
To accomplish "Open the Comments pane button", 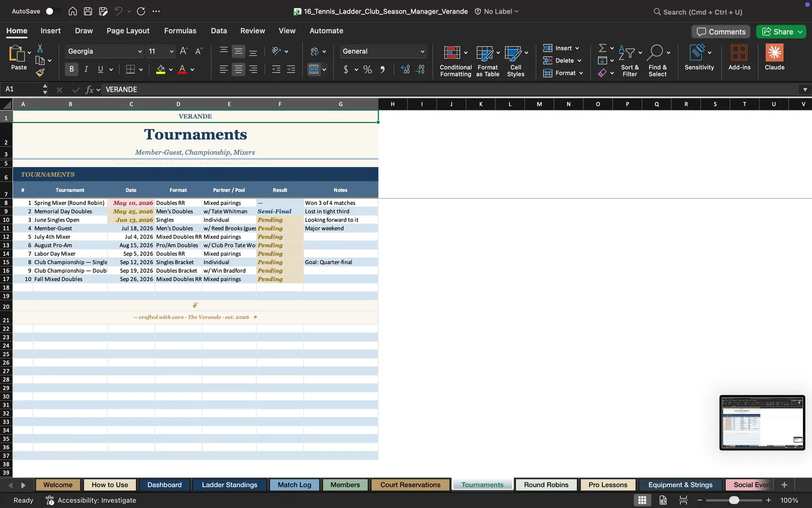I will pyautogui.click(x=721, y=31).
